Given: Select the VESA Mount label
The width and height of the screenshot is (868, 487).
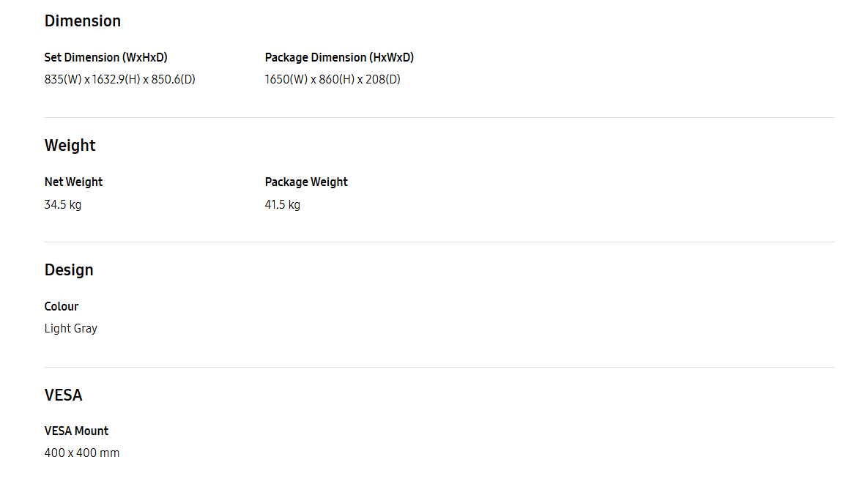Looking at the screenshot, I should click(x=76, y=431).
